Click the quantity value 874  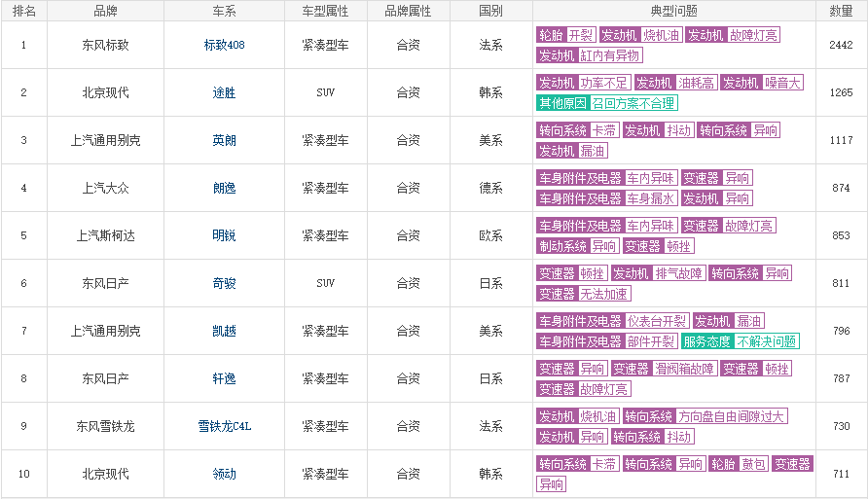(x=841, y=188)
